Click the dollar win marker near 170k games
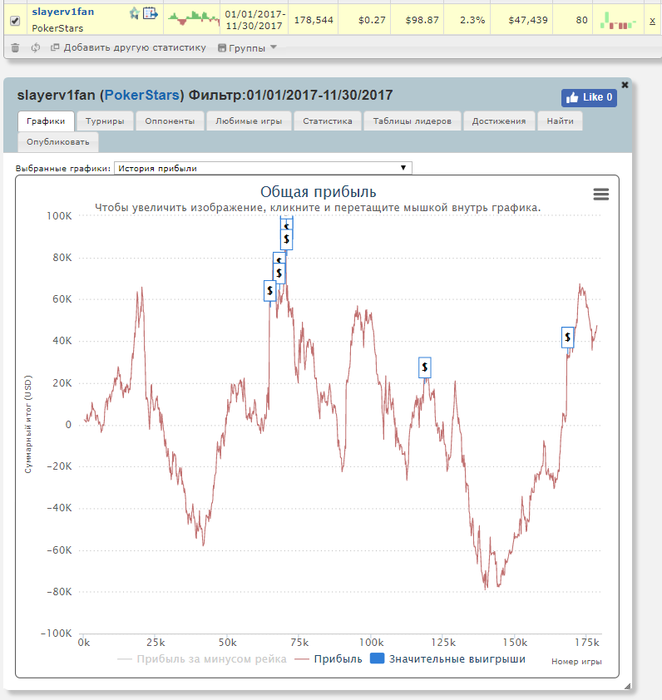Viewport: 662px width, 700px height. (x=567, y=337)
